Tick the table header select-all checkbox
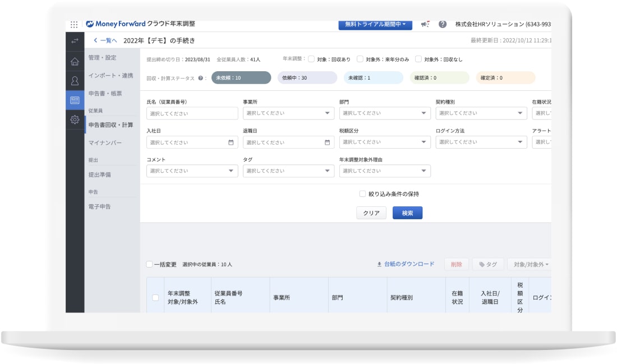 click(x=155, y=297)
